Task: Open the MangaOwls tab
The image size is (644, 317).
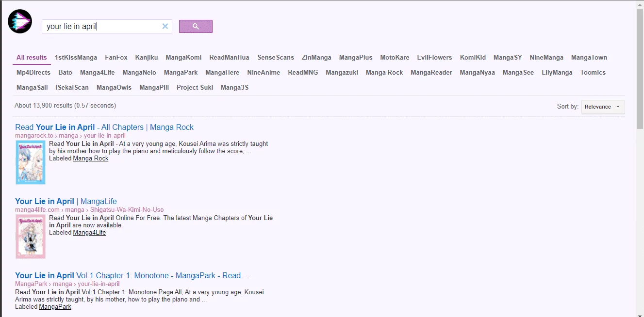Action: coord(114,87)
